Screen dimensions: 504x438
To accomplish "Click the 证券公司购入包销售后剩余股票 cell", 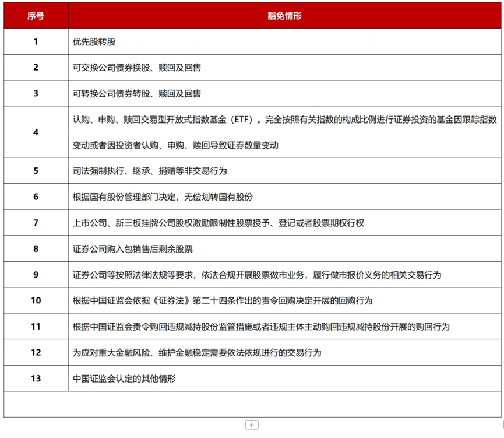I will (x=133, y=249).
